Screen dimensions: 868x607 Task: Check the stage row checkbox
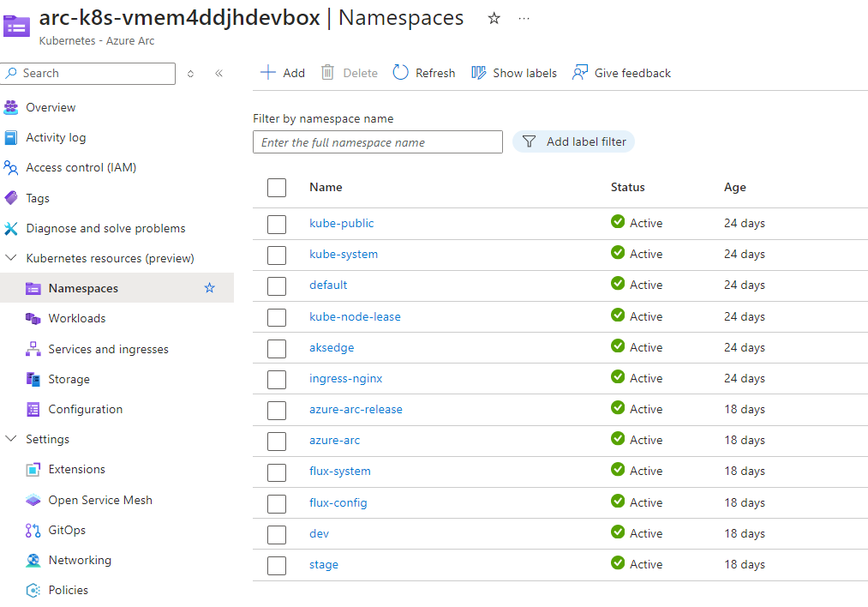277,566
